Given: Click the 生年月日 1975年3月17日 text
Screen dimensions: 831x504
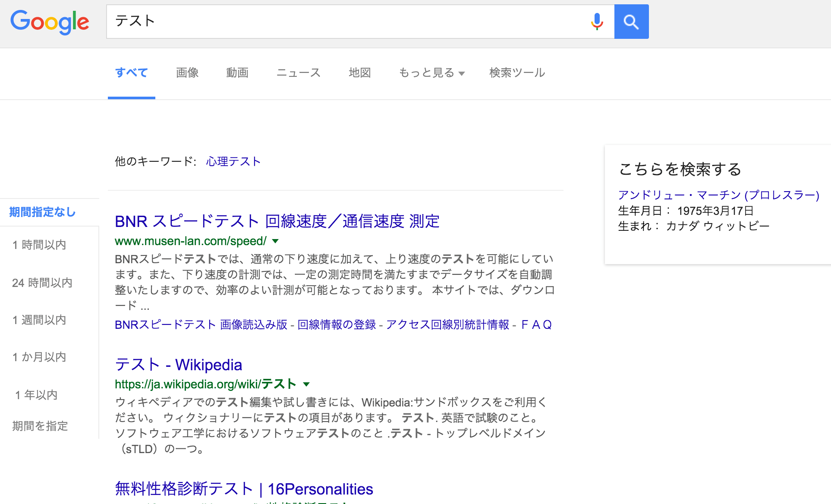Looking at the screenshot, I should [686, 211].
